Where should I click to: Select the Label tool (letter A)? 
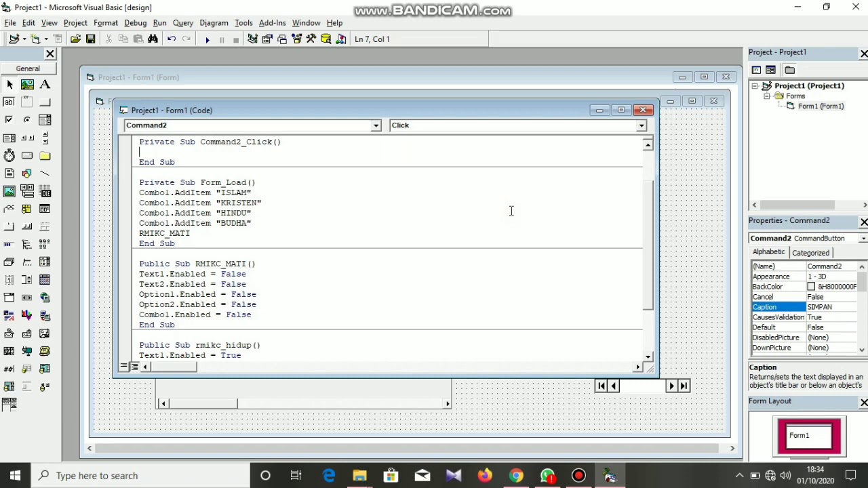pyautogui.click(x=45, y=85)
